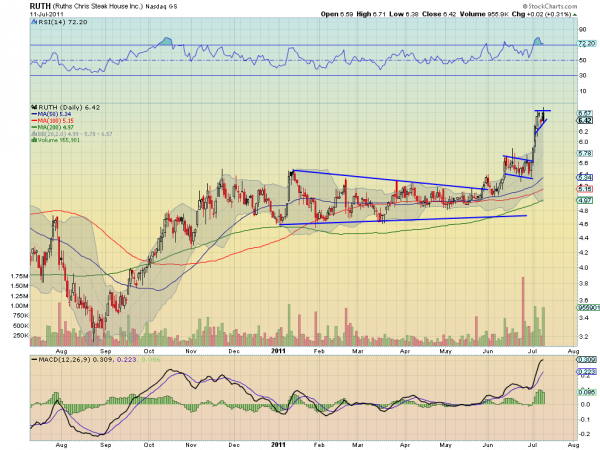Viewport: 600px width, 450px height.
Task: Click the candlestick icon before RUTH (Daily)
Action: tap(34, 108)
